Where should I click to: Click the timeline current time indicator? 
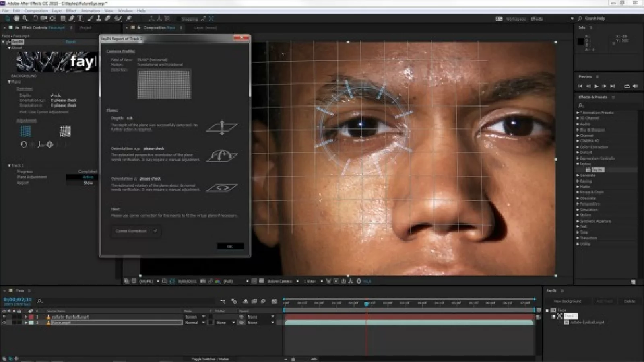pyautogui.click(x=366, y=304)
